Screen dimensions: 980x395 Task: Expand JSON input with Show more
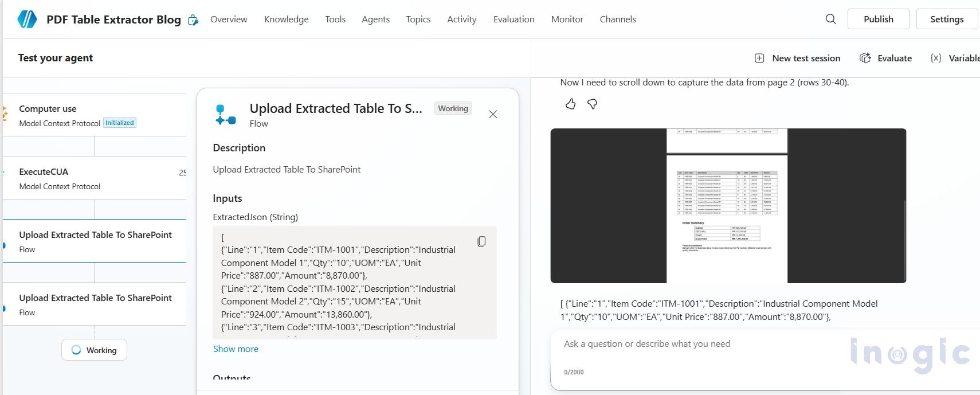236,349
